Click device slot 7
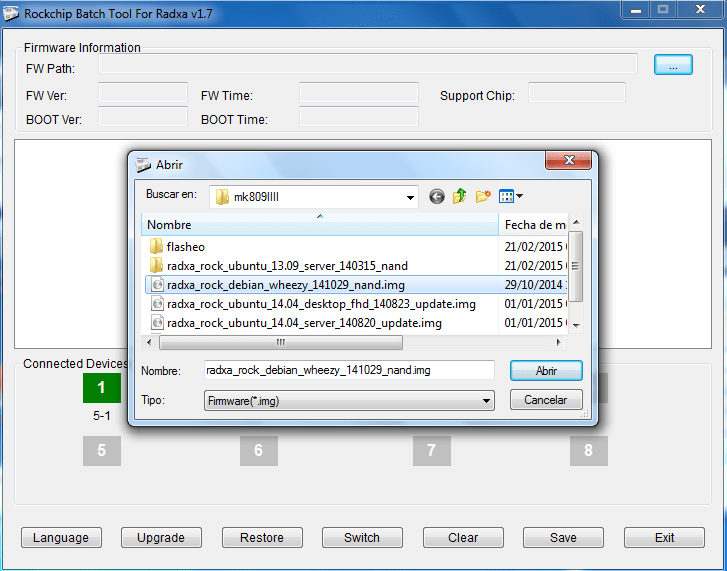727x571 pixels. coord(432,450)
